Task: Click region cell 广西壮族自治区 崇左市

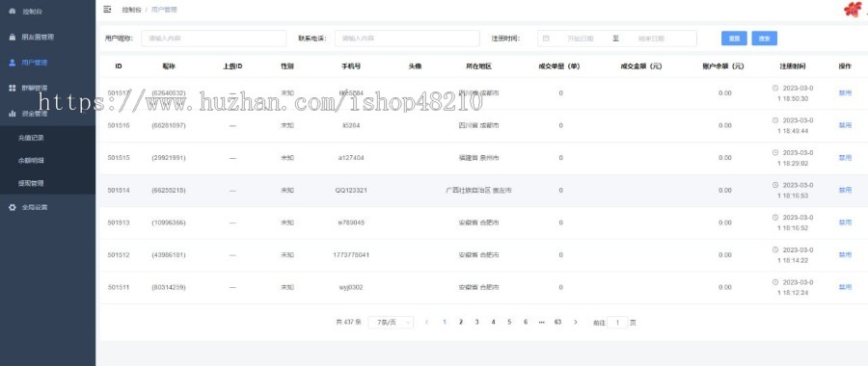Action: [478, 190]
